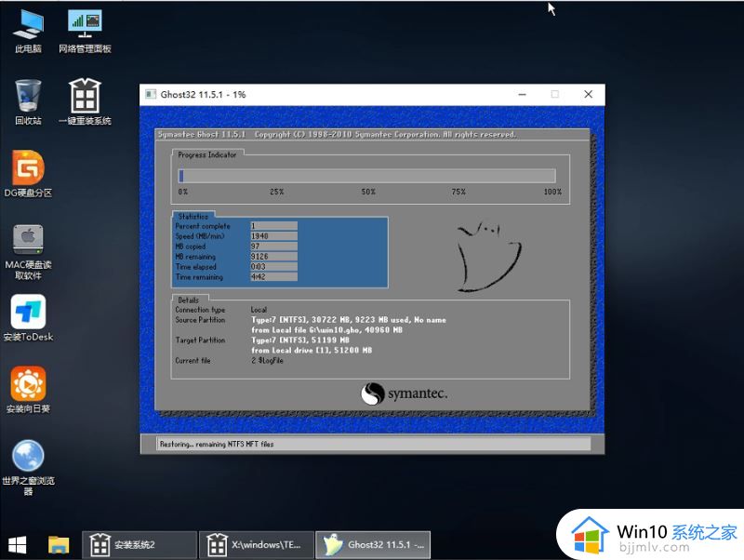744x560 pixels.
Task: Open MAC硬盘读取软件 desktop icon
Action: point(28,251)
